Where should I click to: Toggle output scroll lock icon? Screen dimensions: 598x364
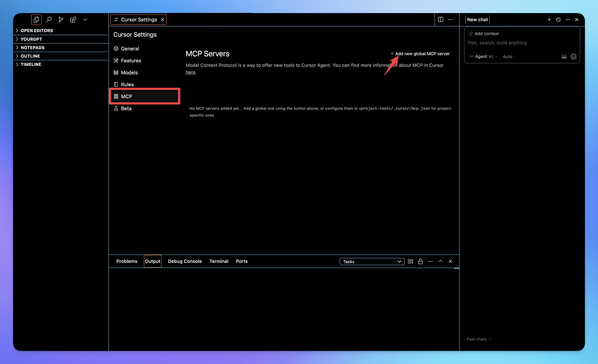[x=420, y=261]
